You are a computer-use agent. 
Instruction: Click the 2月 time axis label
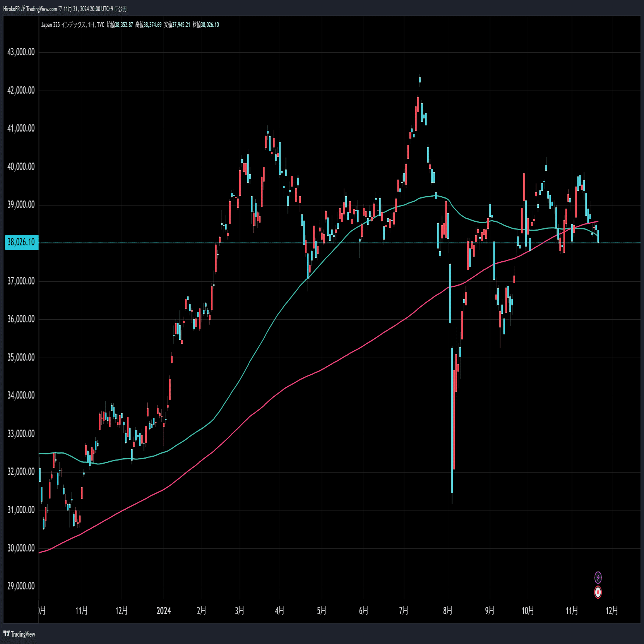[x=201, y=611]
